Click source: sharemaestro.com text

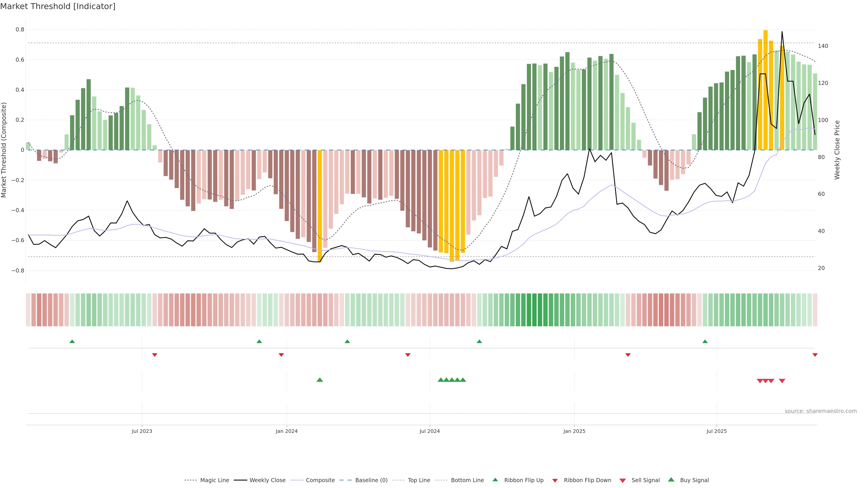point(821,411)
